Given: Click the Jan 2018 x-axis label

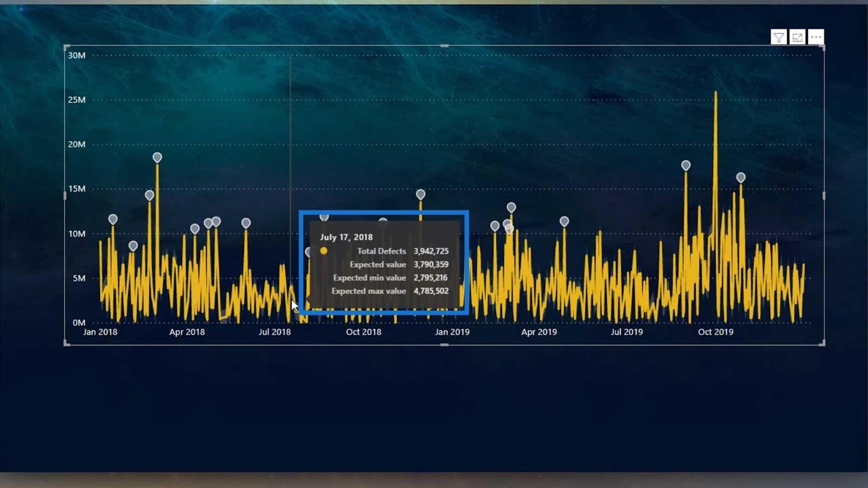Looking at the screenshot, I should 100,332.
